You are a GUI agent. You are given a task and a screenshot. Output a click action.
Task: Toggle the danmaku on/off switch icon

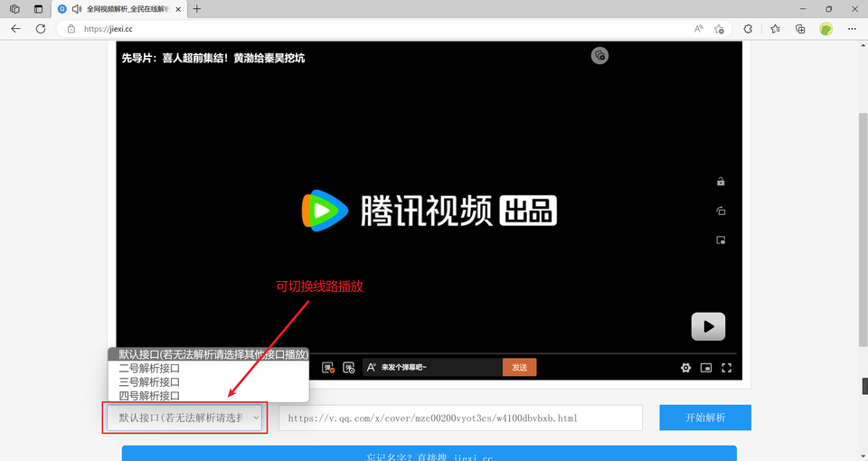[328, 368]
